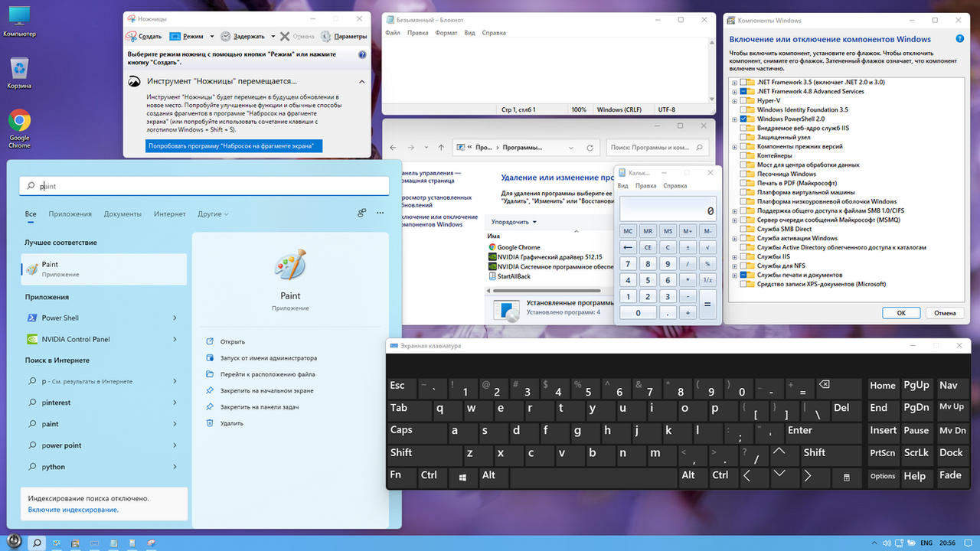Open the NVIDIA Control Panel search result
The width and height of the screenshot is (980, 551).
tap(103, 339)
